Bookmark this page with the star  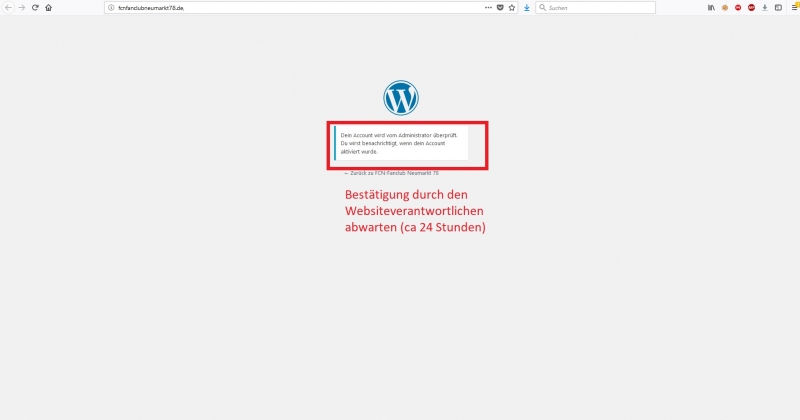(512, 8)
